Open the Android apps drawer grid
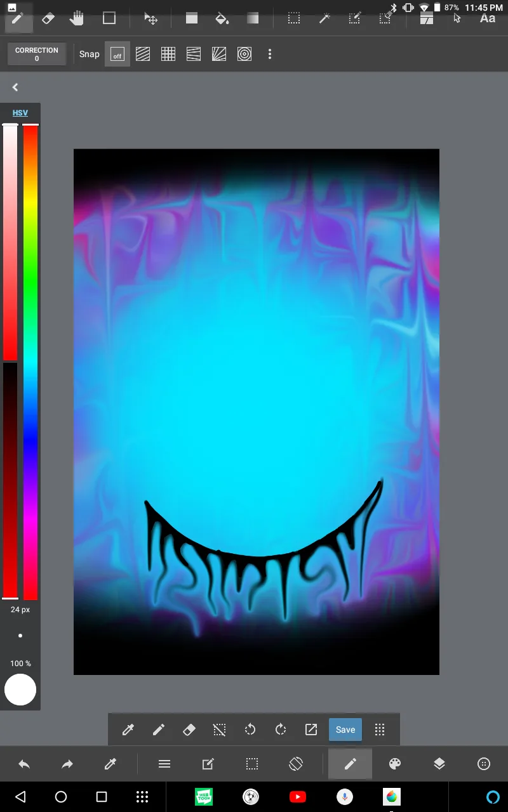 [x=142, y=797]
